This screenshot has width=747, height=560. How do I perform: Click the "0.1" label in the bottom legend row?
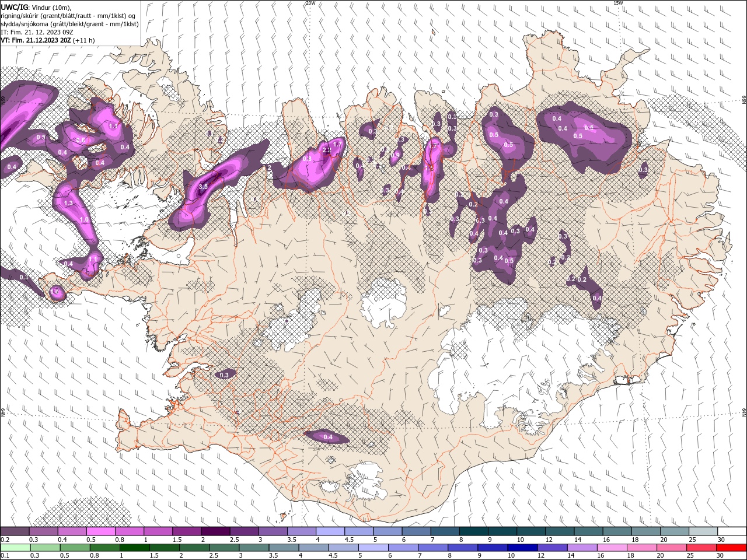(5, 556)
